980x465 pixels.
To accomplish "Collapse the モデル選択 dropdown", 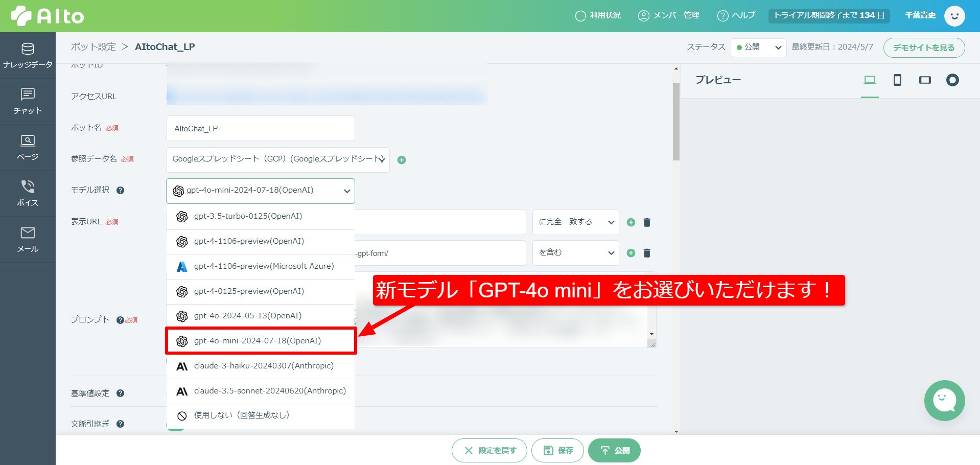I will (x=261, y=191).
